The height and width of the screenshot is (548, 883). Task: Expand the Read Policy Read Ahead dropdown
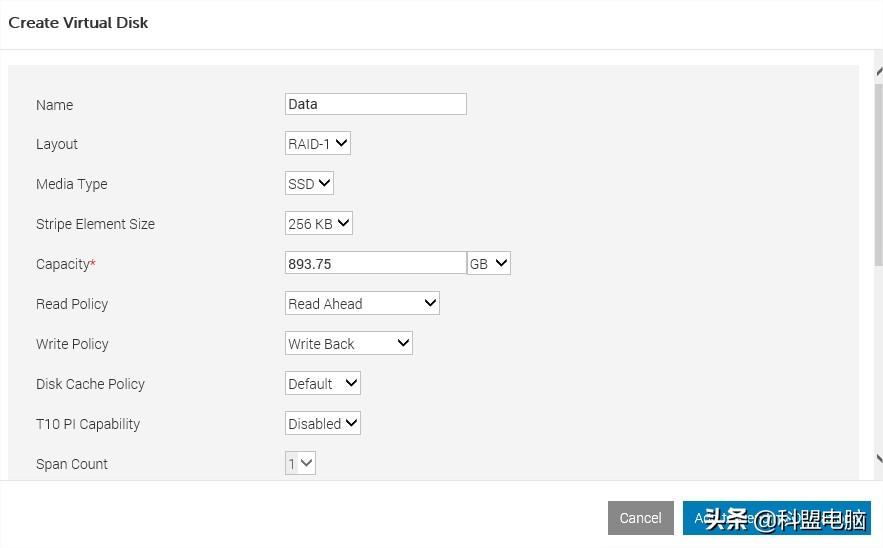click(x=362, y=304)
